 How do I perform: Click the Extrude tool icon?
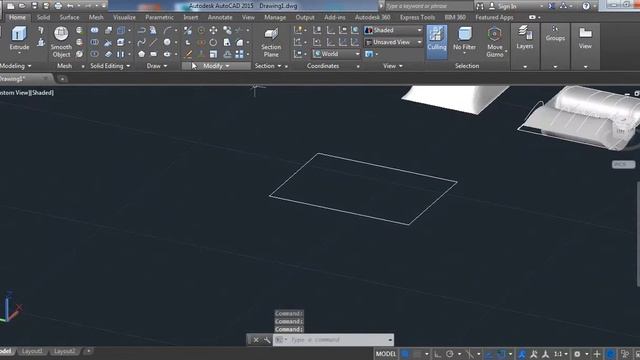[x=19, y=34]
